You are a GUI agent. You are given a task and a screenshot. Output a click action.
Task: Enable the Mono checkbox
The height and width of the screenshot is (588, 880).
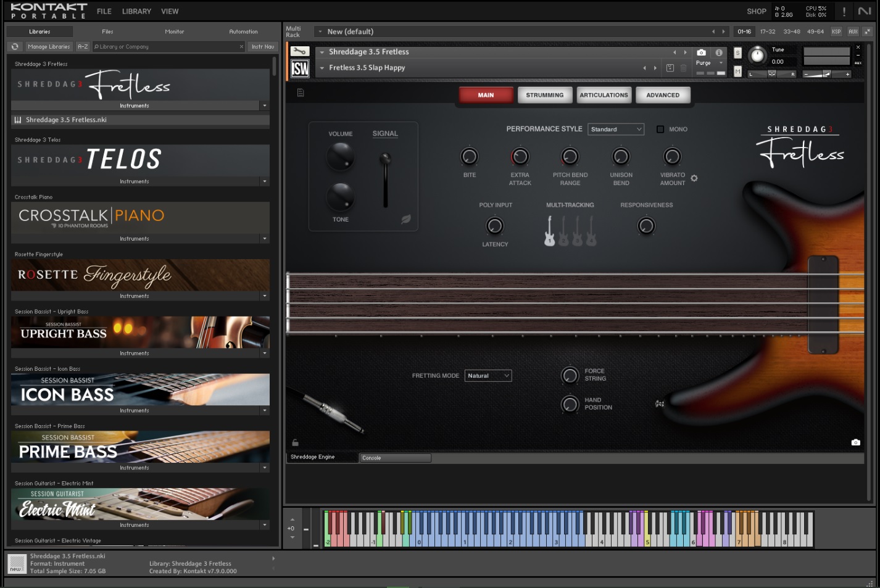660,130
